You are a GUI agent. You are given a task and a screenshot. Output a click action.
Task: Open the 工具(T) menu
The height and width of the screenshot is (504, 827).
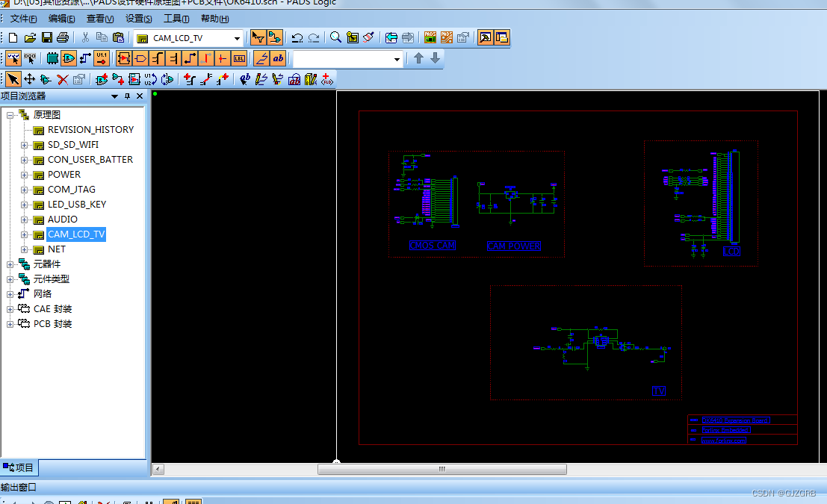click(x=176, y=19)
